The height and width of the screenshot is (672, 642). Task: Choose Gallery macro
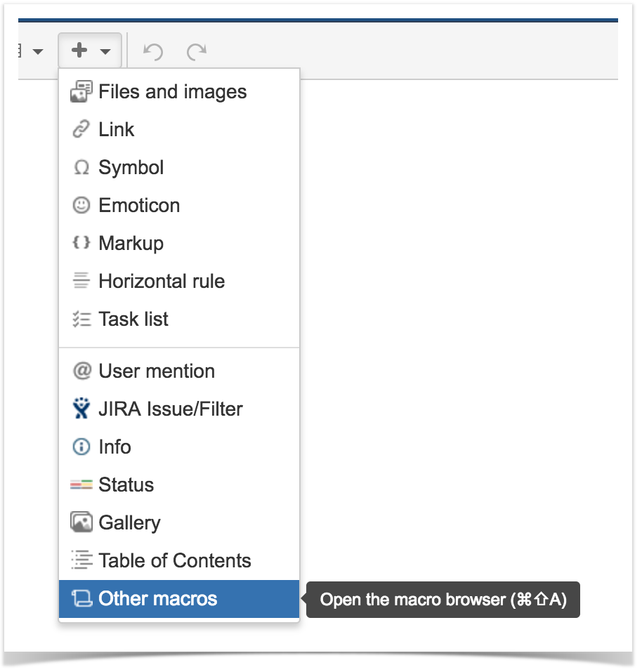[179, 522]
